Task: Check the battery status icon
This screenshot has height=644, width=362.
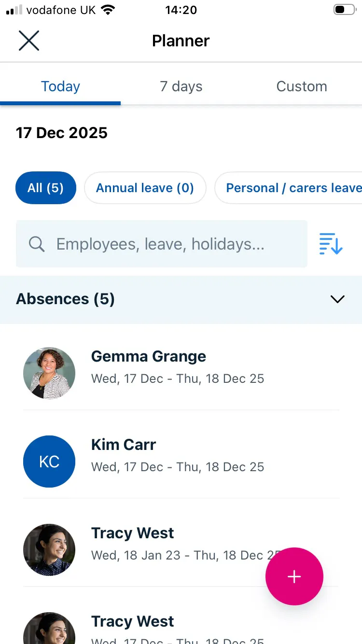Action: point(344,10)
